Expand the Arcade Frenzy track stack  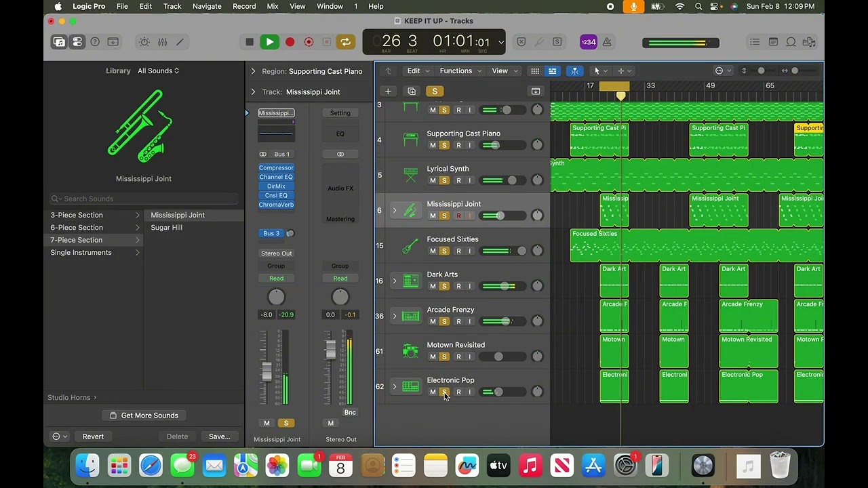point(395,317)
